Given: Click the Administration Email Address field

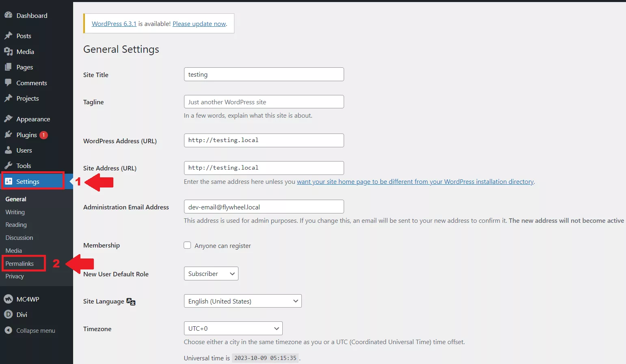Looking at the screenshot, I should 264,207.
